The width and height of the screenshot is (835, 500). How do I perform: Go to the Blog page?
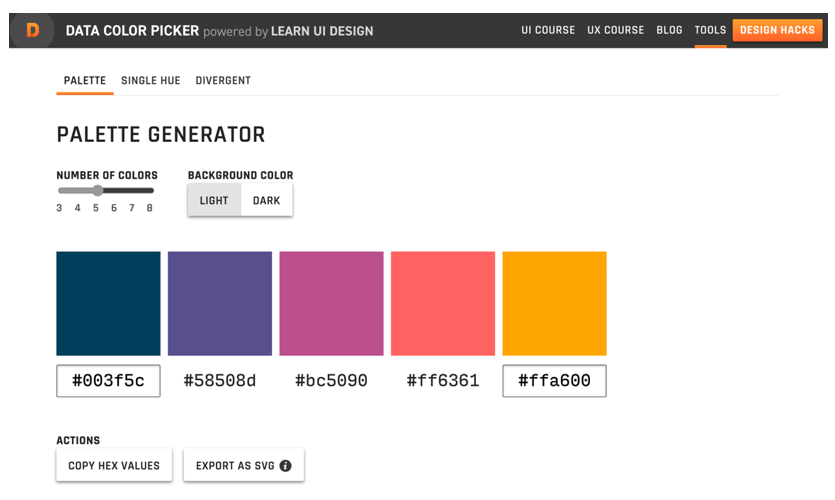pyautogui.click(x=669, y=30)
